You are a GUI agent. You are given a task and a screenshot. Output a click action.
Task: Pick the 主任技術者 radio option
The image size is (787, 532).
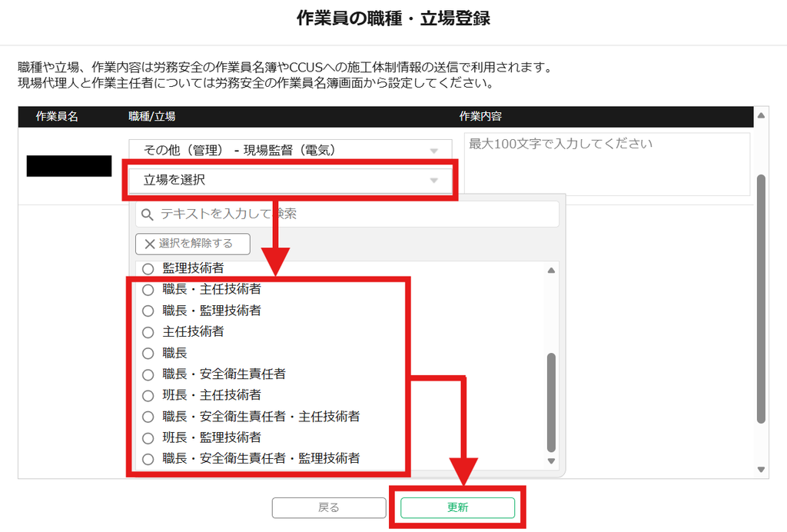(x=148, y=332)
